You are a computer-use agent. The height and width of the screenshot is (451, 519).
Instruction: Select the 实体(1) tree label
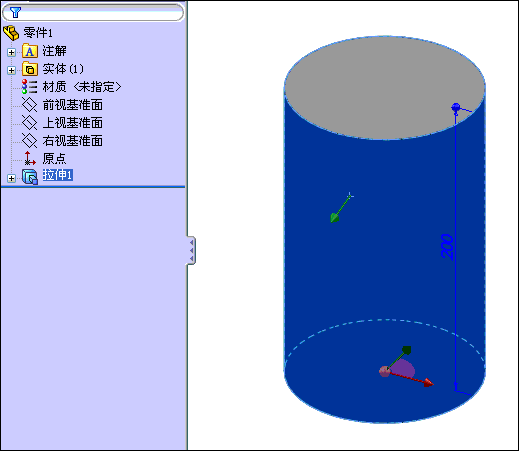[x=63, y=69]
